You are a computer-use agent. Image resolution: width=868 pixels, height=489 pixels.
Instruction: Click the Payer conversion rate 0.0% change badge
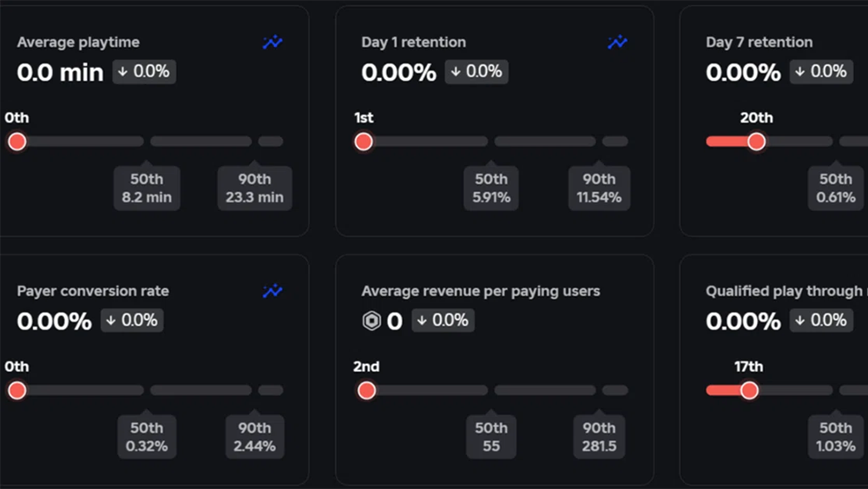131,320
